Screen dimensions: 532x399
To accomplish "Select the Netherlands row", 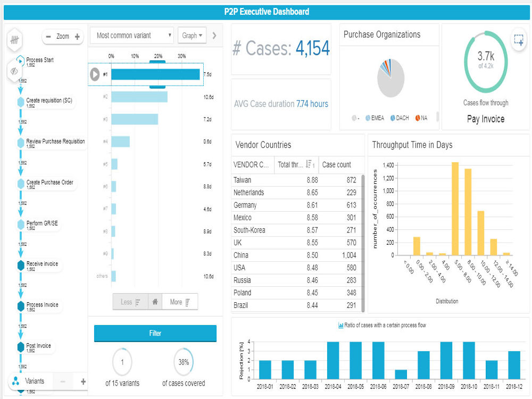I will point(296,193).
